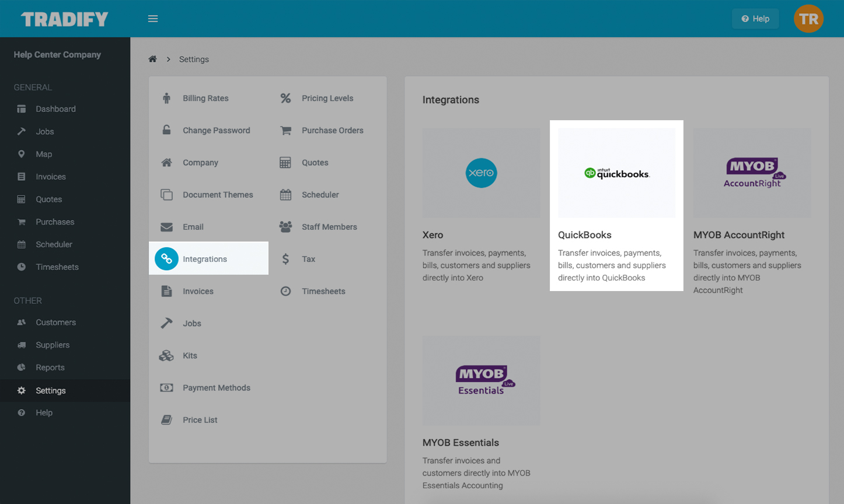The height and width of the screenshot is (504, 844).
Task: Click the Tradify logo
Action: 64,18
